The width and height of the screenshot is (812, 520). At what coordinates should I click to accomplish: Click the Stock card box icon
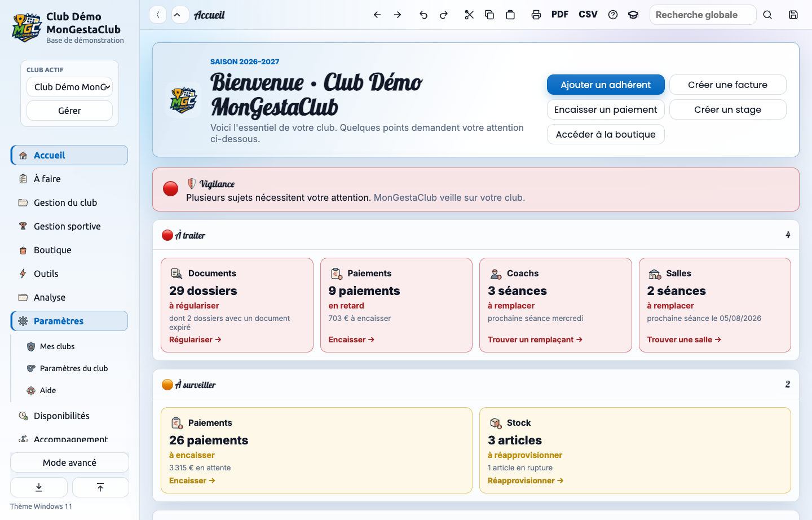pyautogui.click(x=496, y=423)
